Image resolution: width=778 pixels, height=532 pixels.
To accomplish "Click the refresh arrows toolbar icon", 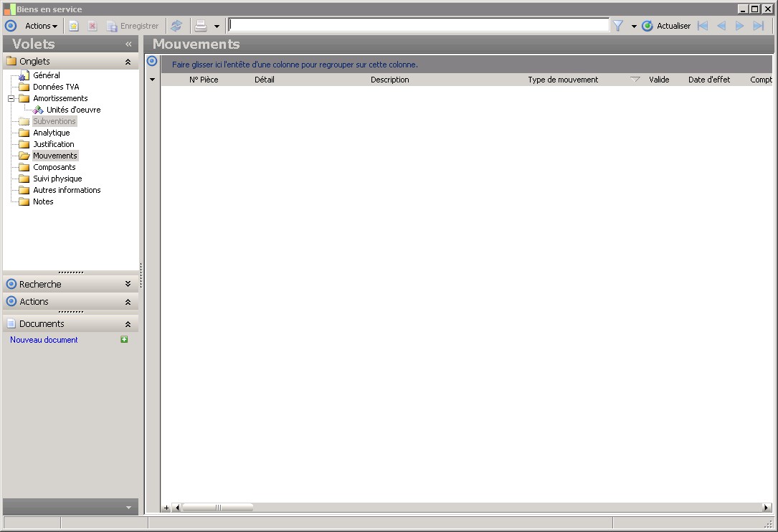I will (176, 26).
